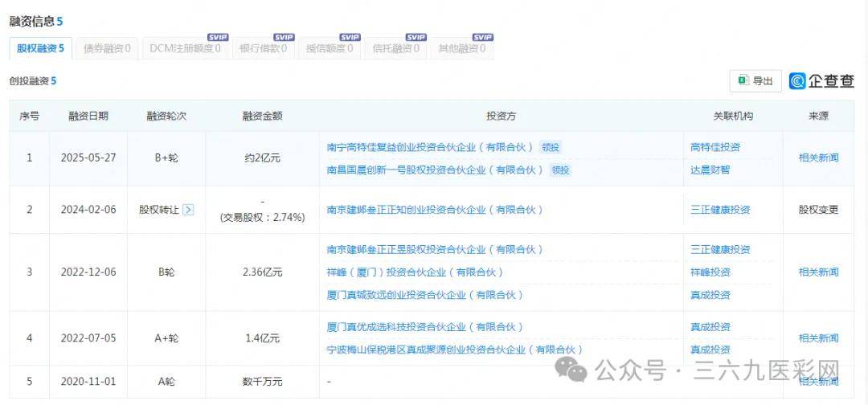This screenshot has height=405, width=868.
Task: Open 真成投资 beside 厦门真优成选科技
Action: coord(710,327)
